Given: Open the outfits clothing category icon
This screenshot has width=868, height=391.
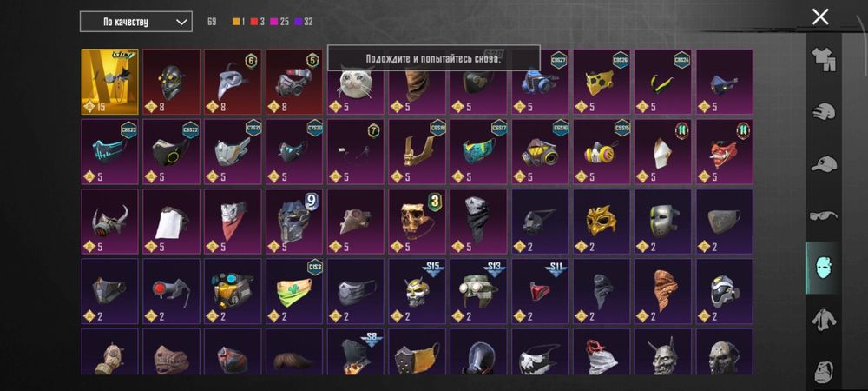Looking at the screenshot, I should coord(823,59).
